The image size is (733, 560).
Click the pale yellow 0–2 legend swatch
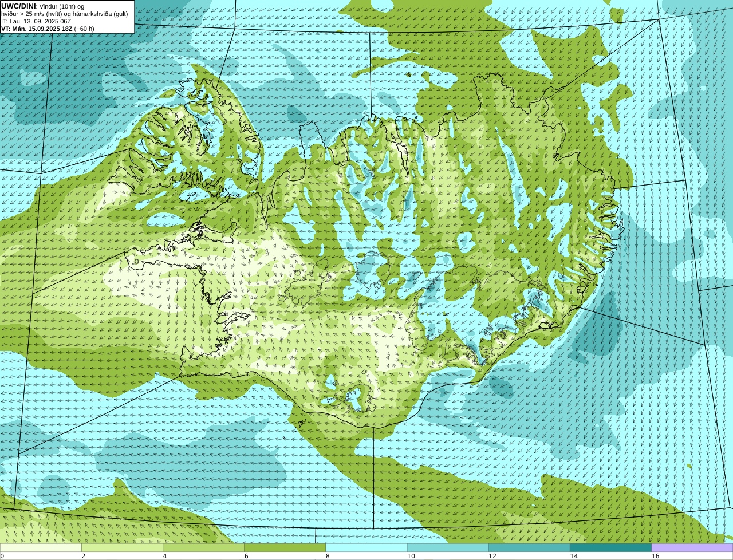41,547
